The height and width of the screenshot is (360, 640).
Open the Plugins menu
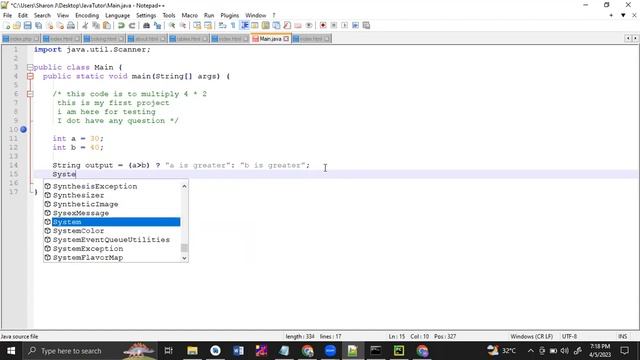[229, 15]
